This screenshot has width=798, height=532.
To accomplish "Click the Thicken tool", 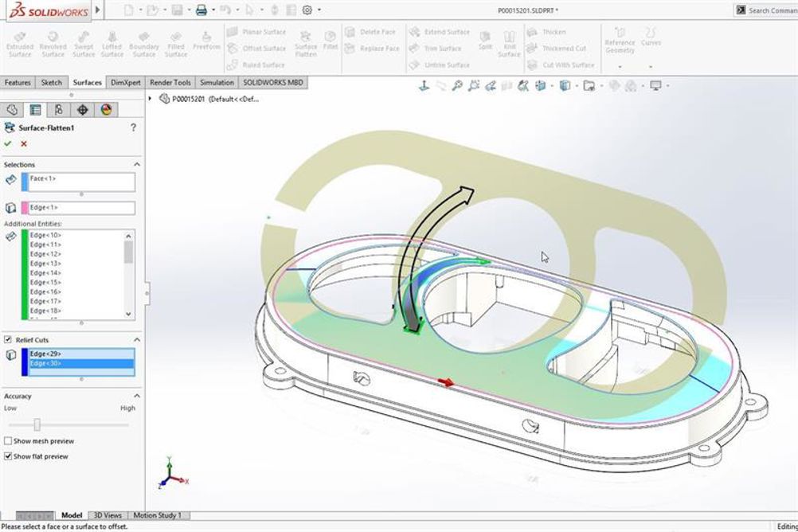I will click(546, 32).
